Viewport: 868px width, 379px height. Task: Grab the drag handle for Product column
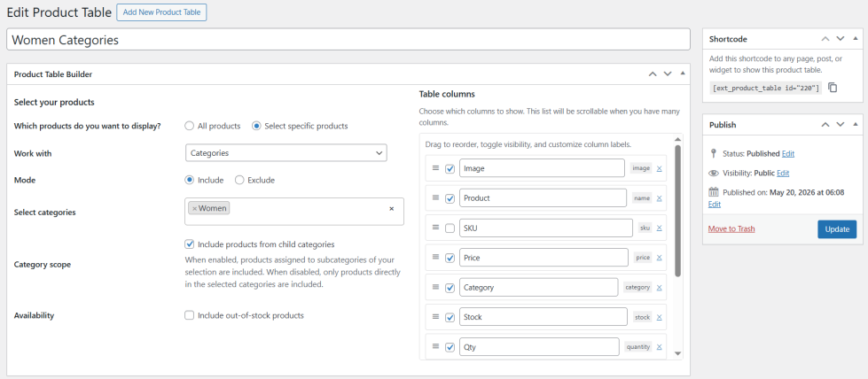pyautogui.click(x=435, y=197)
